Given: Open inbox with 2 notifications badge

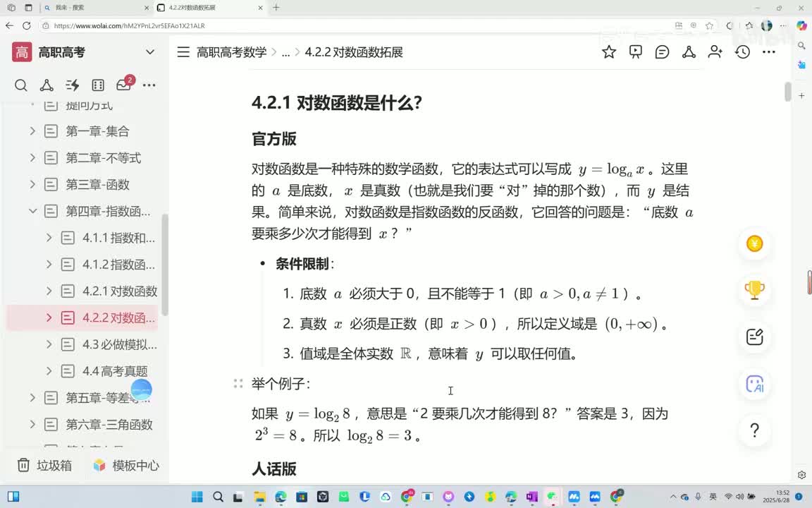Looking at the screenshot, I should click(124, 84).
